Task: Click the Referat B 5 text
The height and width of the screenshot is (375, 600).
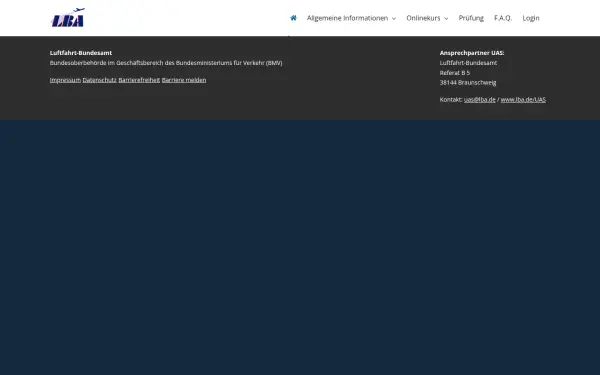Action: point(455,73)
